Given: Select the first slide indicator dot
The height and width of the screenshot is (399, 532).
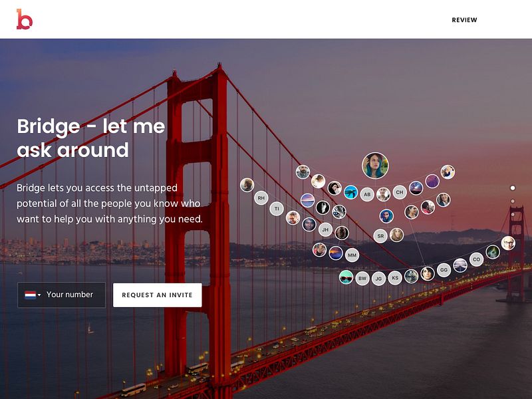Looking at the screenshot, I should (513, 188).
